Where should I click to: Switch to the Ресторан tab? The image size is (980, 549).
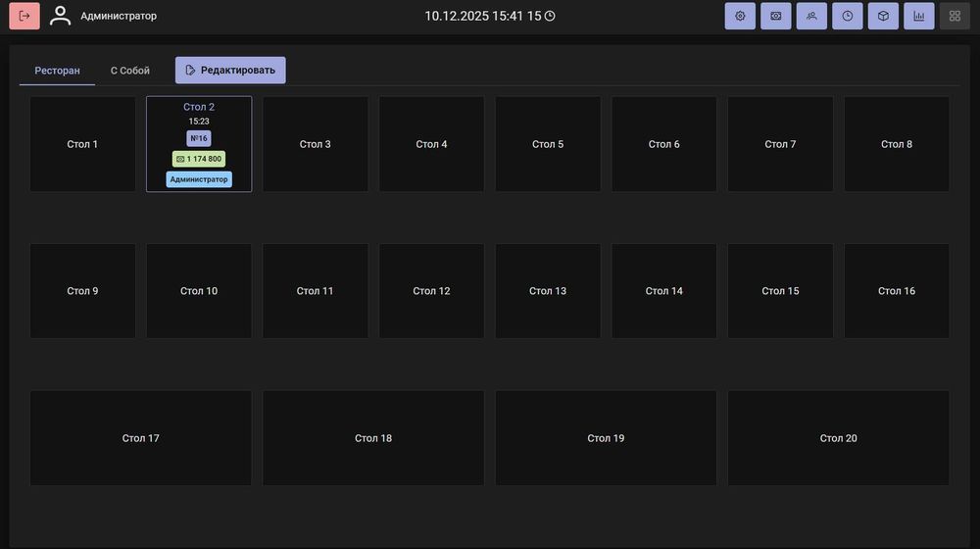pyautogui.click(x=57, y=71)
